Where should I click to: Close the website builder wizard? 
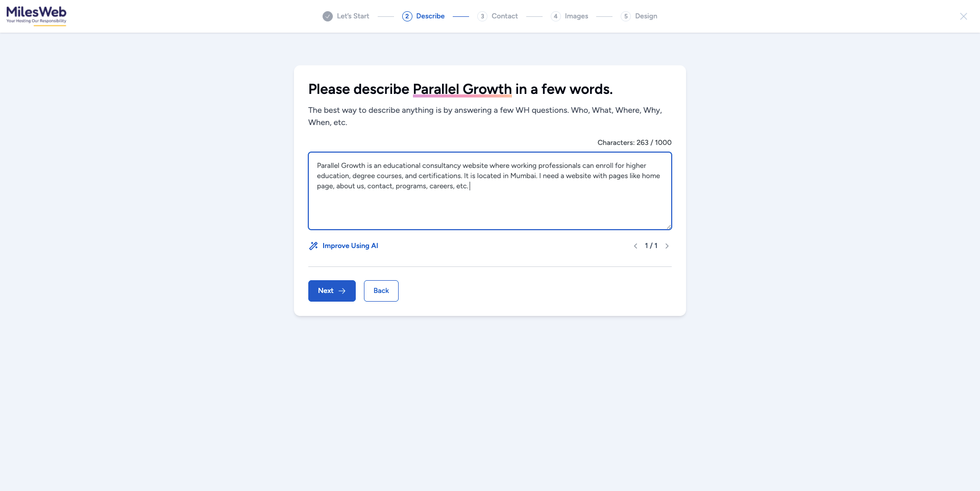pyautogui.click(x=963, y=16)
